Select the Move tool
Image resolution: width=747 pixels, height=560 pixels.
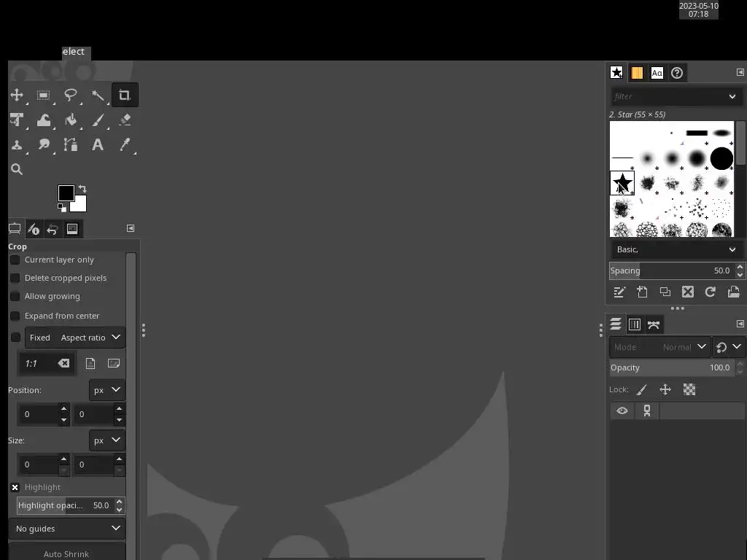(x=17, y=95)
